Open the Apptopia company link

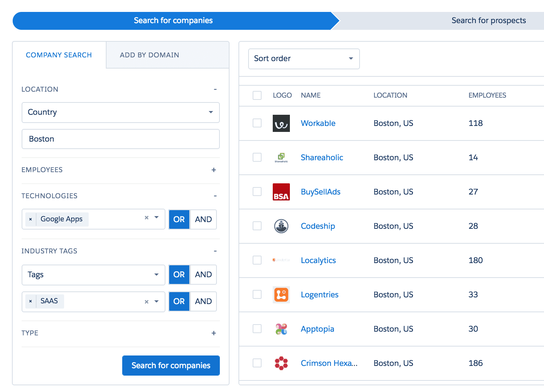(x=317, y=329)
